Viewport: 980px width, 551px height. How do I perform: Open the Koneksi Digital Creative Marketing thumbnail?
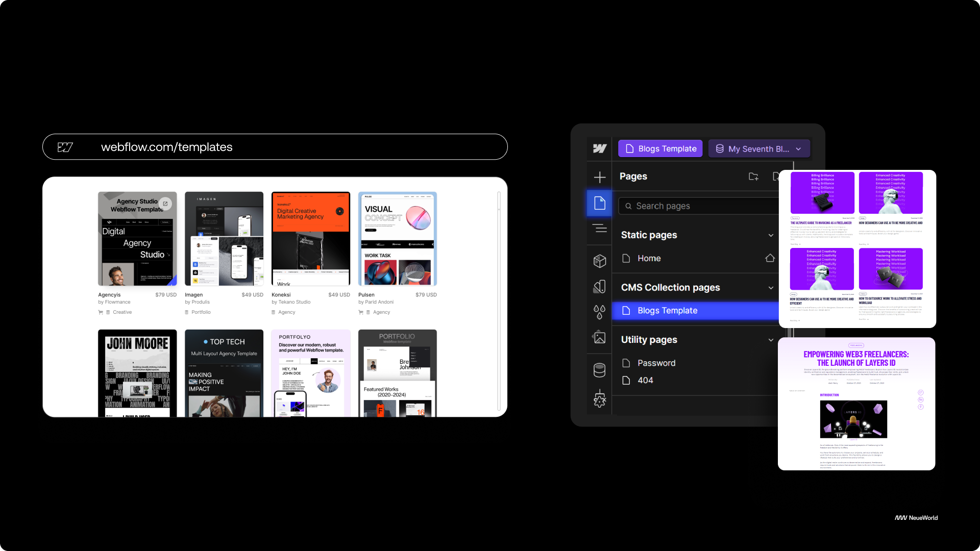click(311, 239)
